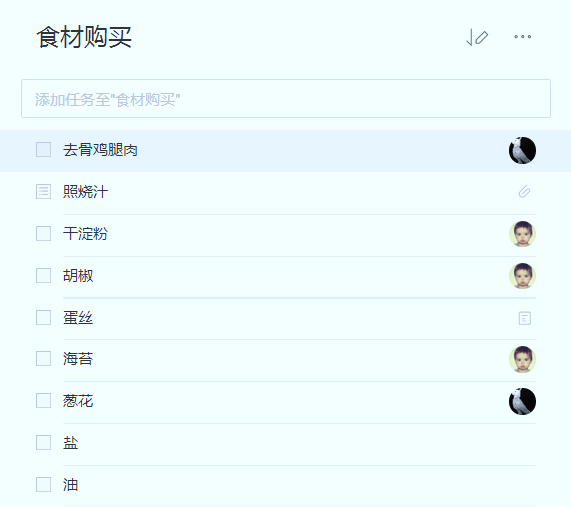This screenshot has height=507, width=571.
Task: Click the baby avatar on 干淀粉
Action: (x=522, y=233)
